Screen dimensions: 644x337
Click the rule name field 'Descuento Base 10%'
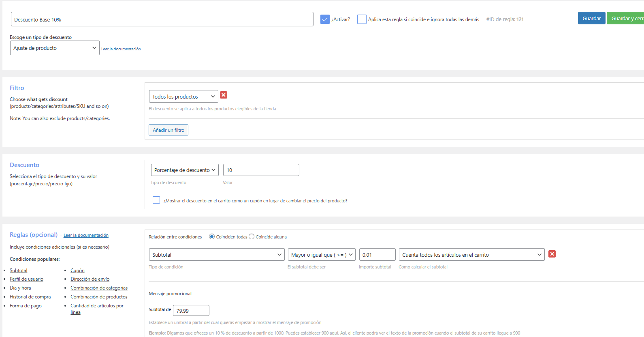(162, 19)
